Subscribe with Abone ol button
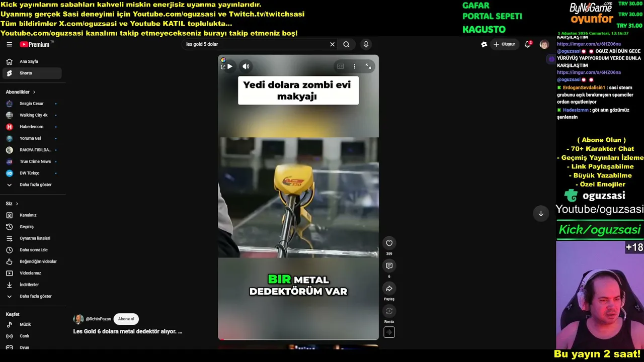This screenshot has width=644, height=362. (x=126, y=319)
